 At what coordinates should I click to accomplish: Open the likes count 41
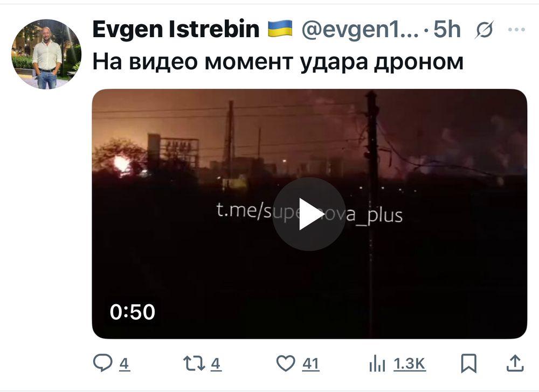(x=311, y=363)
